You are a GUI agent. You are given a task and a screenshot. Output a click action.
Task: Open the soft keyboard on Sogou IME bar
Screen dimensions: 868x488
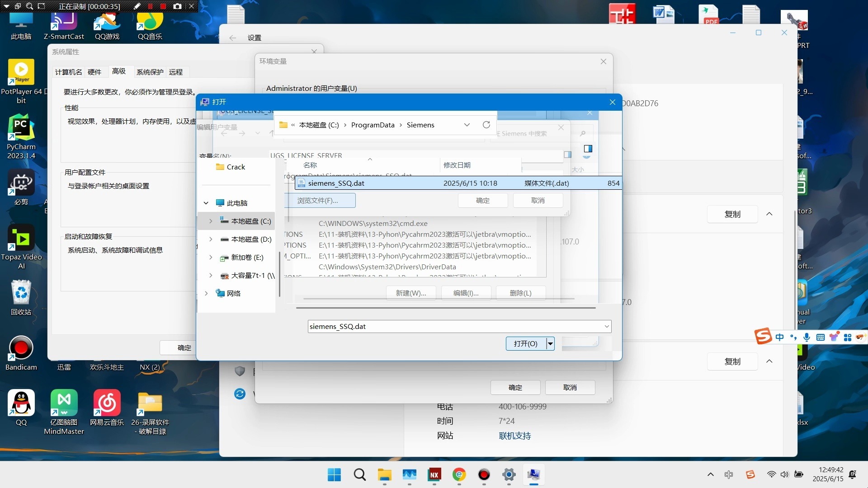pos(821,337)
